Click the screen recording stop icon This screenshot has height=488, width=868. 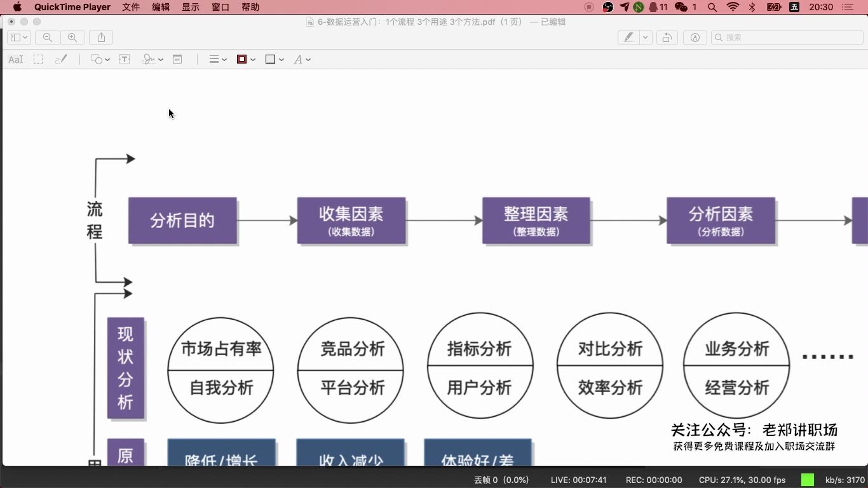tap(589, 7)
